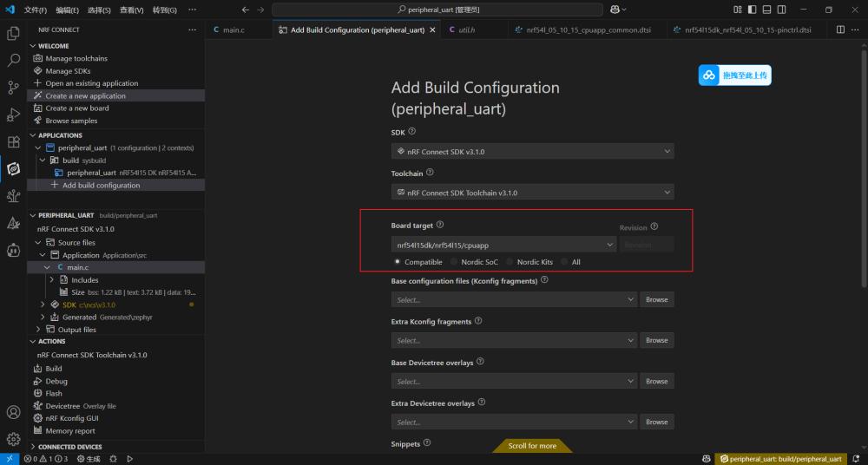The image size is (868, 465).
Task: Open the Search view icon
Action: pos(13,60)
